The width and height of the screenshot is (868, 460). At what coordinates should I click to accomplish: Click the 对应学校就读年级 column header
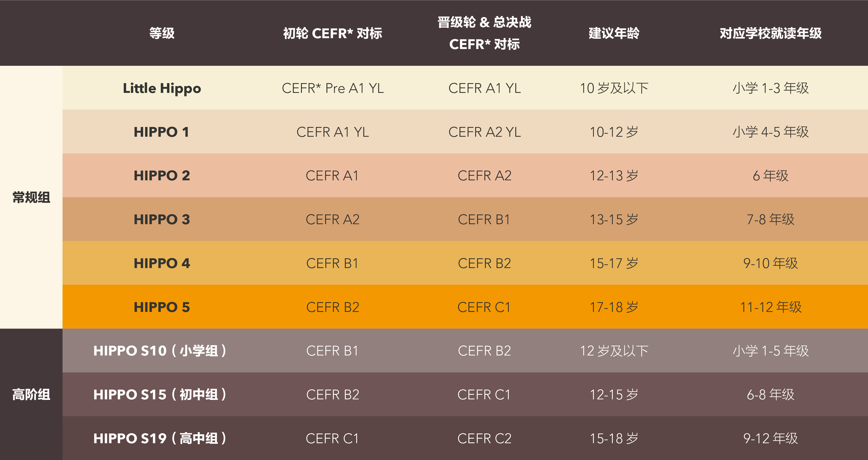[771, 33]
